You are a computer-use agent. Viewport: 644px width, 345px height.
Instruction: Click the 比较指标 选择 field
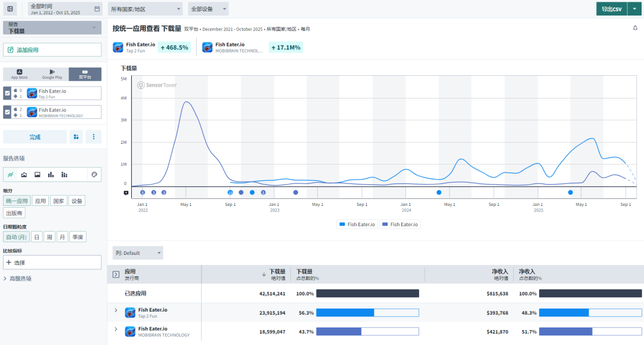pos(52,262)
